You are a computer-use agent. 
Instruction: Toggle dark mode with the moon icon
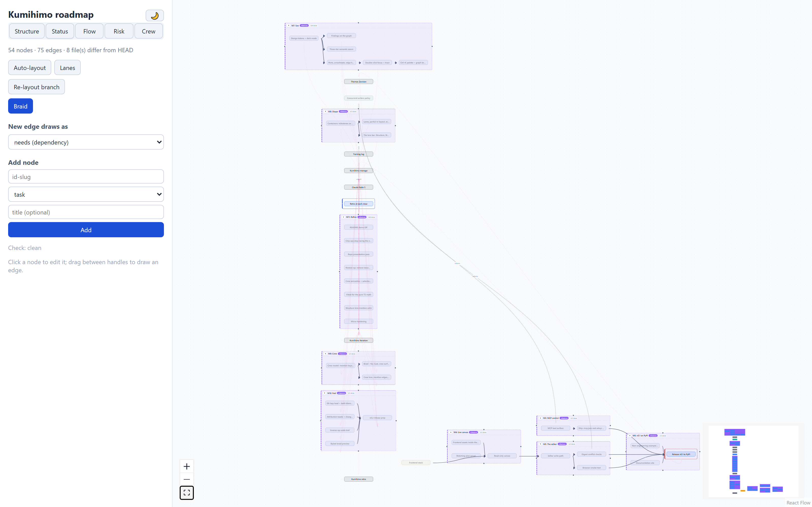click(155, 15)
